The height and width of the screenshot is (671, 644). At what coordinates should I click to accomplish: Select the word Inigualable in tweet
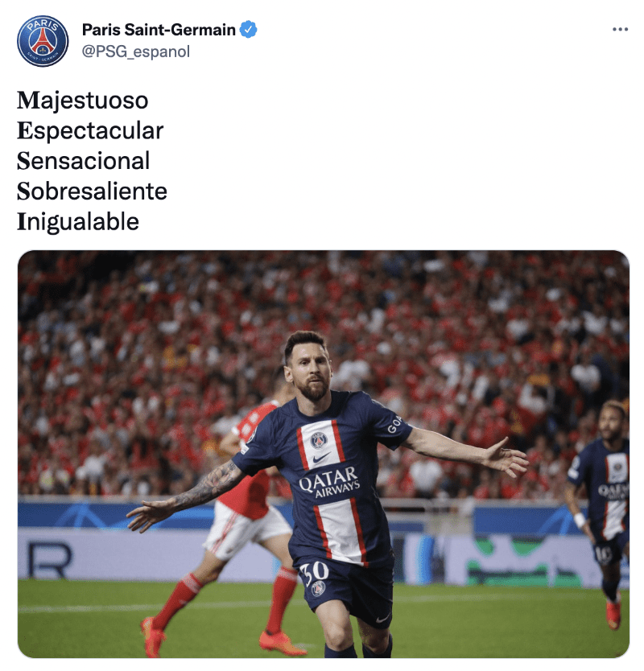coord(78,222)
